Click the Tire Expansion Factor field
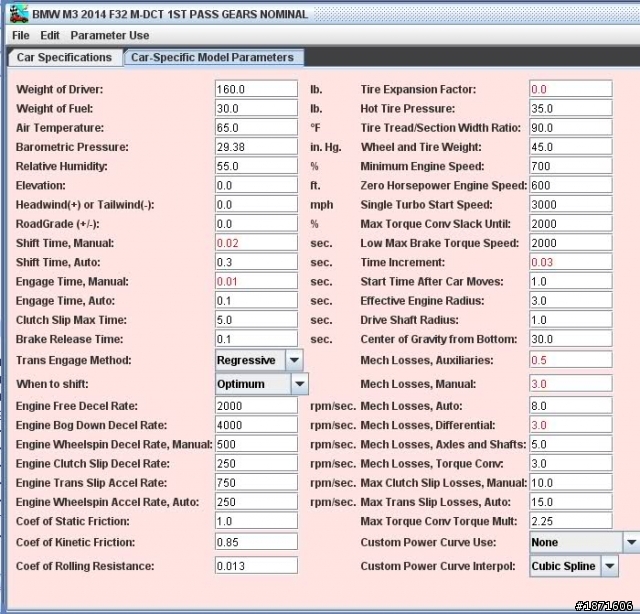The height and width of the screenshot is (614, 640). (571, 89)
